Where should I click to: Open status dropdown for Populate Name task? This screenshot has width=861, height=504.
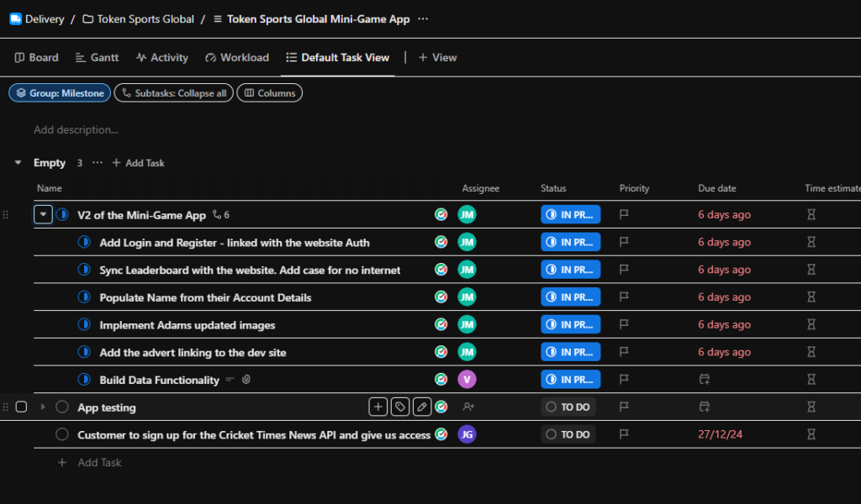[570, 297]
